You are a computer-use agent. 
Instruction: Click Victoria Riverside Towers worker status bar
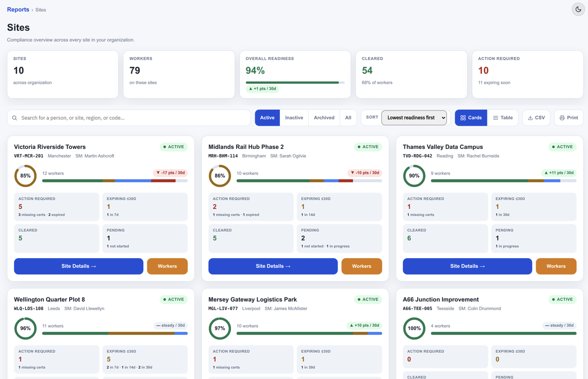(x=115, y=181)
